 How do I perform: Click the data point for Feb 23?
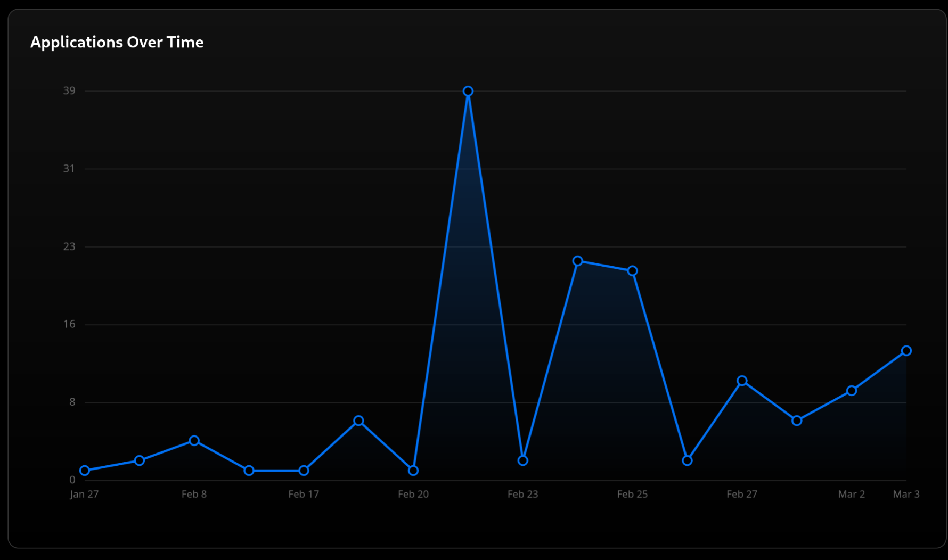click(x=523, y=460)
